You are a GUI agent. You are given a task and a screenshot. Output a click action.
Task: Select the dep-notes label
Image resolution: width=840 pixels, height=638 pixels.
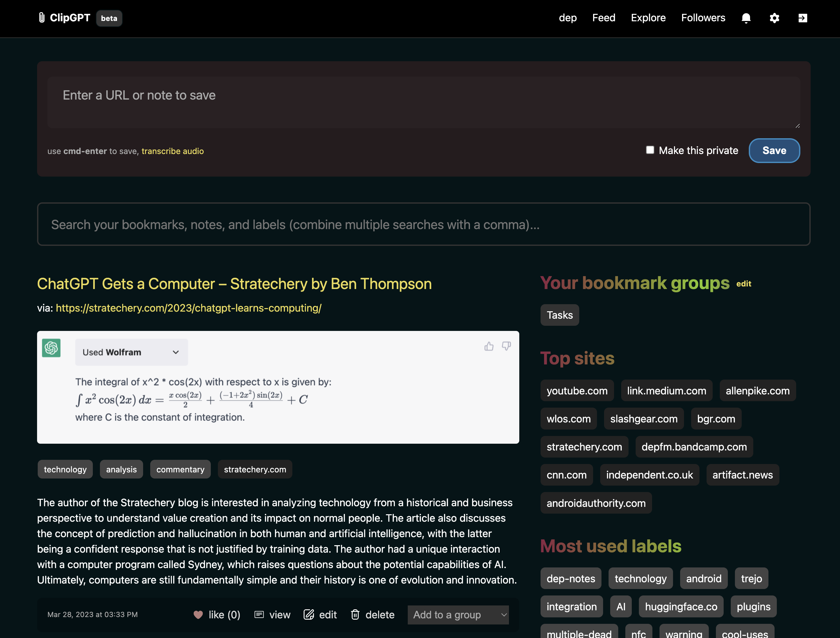(x=571, y=578)
